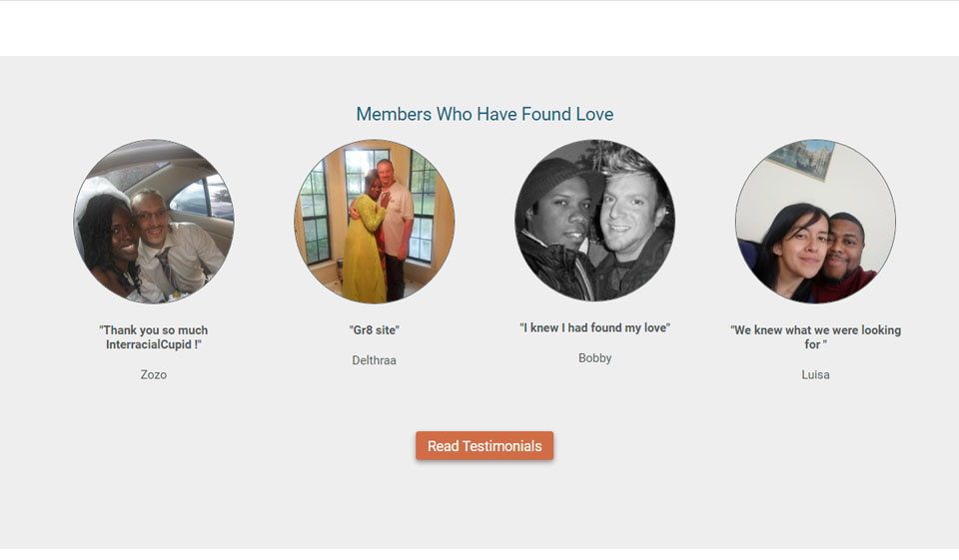Select the member name Bobby
Image resolution: width=959 pixels, height=560 pixels.
[x=594, y=358]
